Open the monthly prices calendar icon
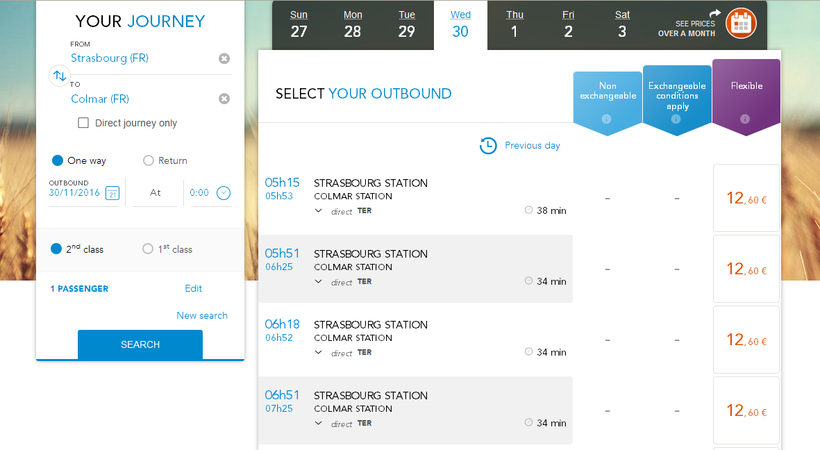Screen dimensions: 820x450 tap(741, 23)
